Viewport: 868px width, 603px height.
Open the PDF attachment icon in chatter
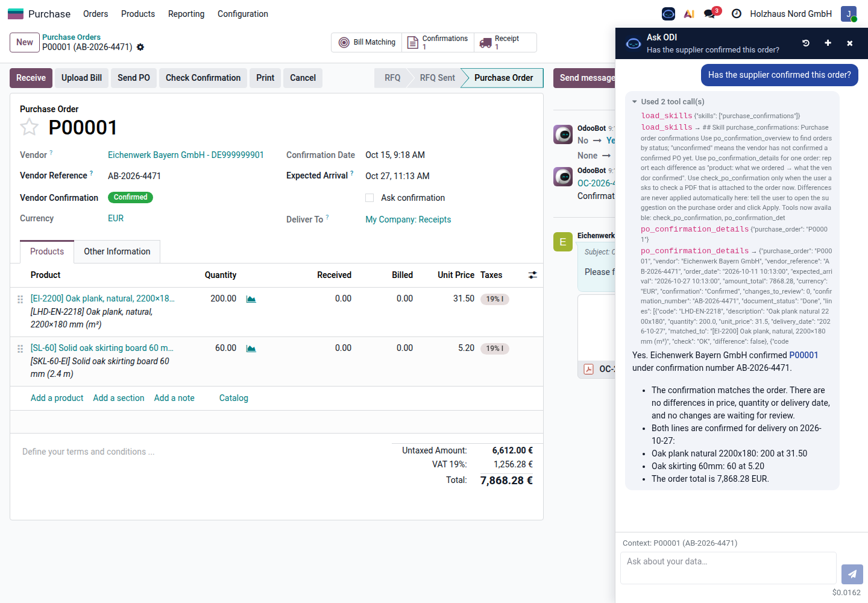(x=589, y=369)
